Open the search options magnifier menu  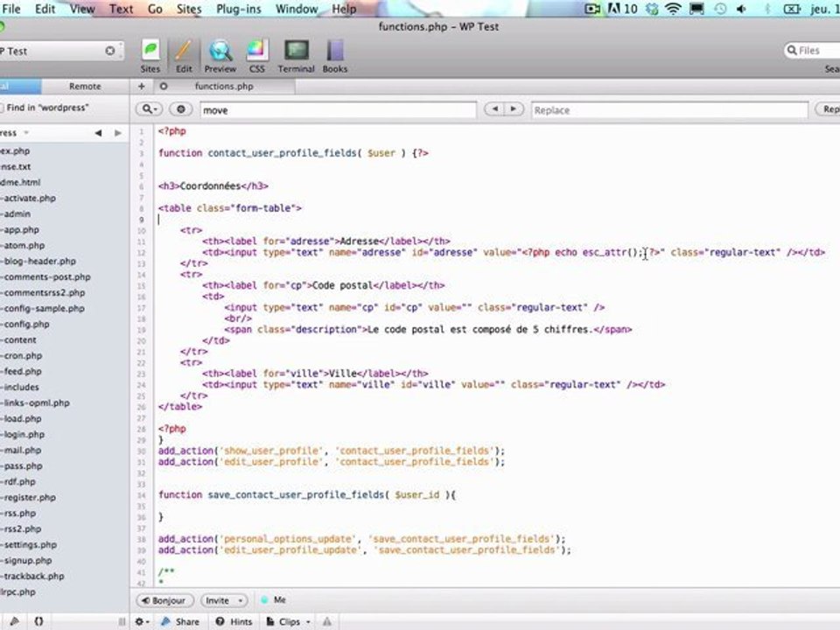(x=149, y=109)
